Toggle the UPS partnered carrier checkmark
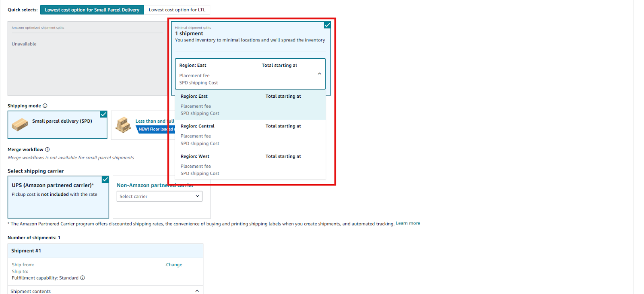This screenshot has height=294, width=644. point(105,179)
